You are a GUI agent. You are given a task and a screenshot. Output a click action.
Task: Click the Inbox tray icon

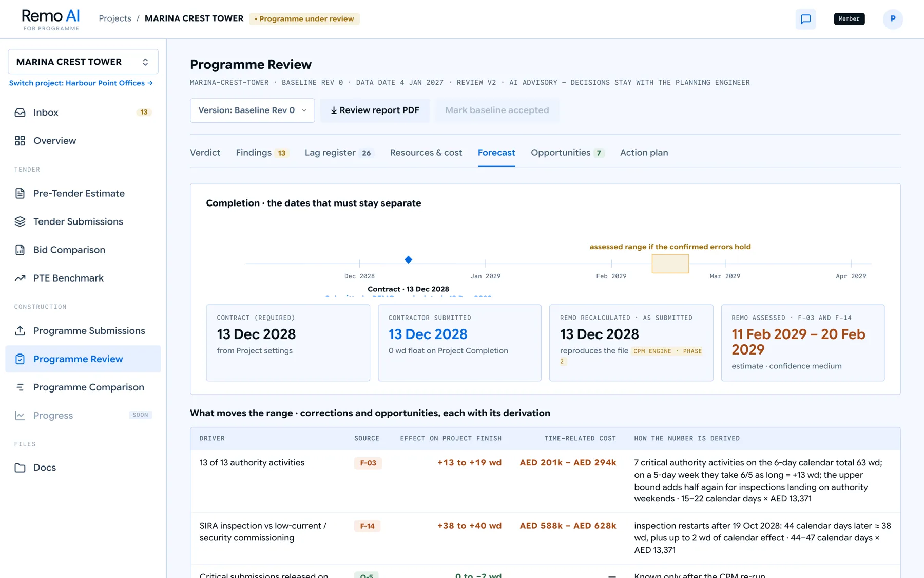20,113
